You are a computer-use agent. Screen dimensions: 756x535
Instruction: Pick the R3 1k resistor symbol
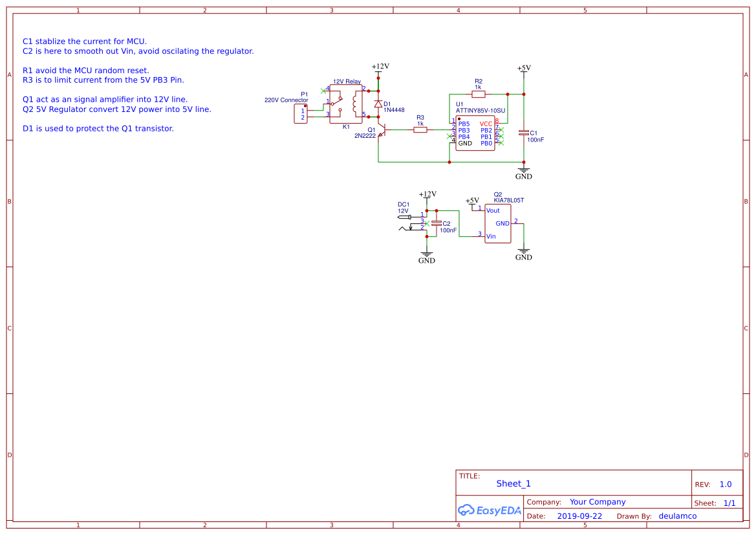click(x=420, y=129)
